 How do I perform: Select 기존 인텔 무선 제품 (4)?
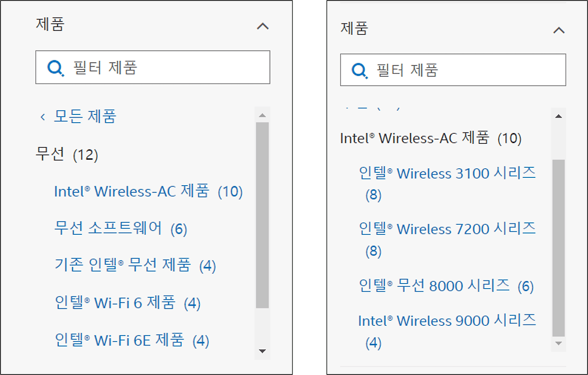(135, 265)
